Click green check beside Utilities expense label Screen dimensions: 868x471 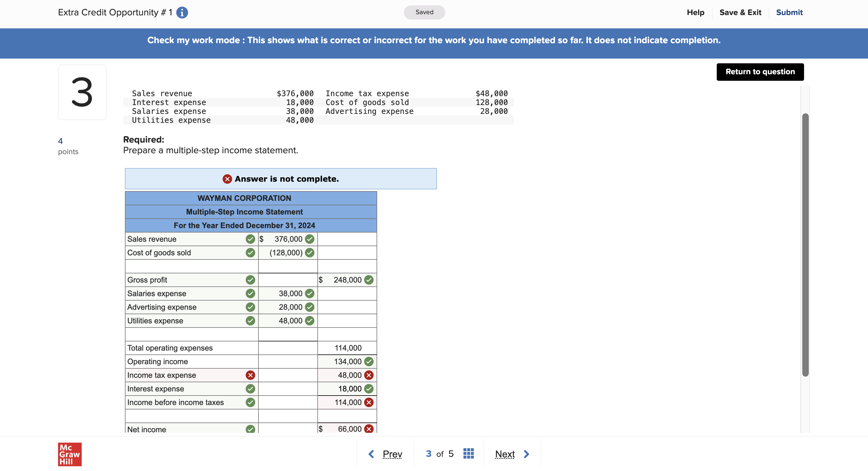(250, 321)
